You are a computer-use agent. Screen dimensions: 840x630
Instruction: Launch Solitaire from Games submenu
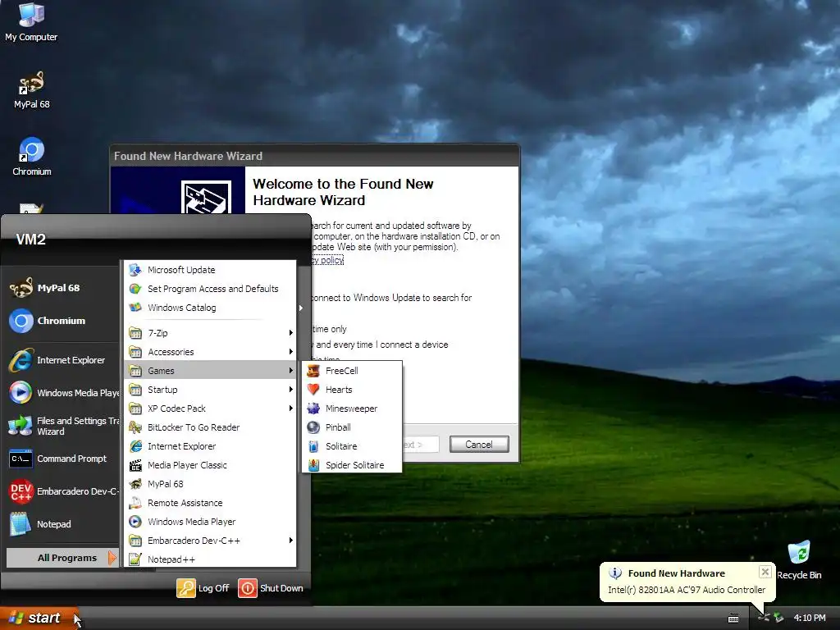(352, 445)
